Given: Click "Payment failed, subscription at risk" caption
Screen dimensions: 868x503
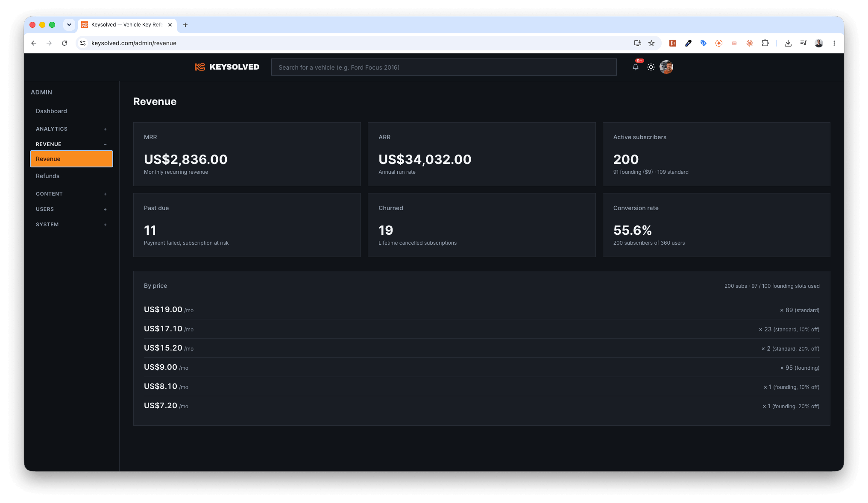Looking at the screenshot, I should (186, 243).
